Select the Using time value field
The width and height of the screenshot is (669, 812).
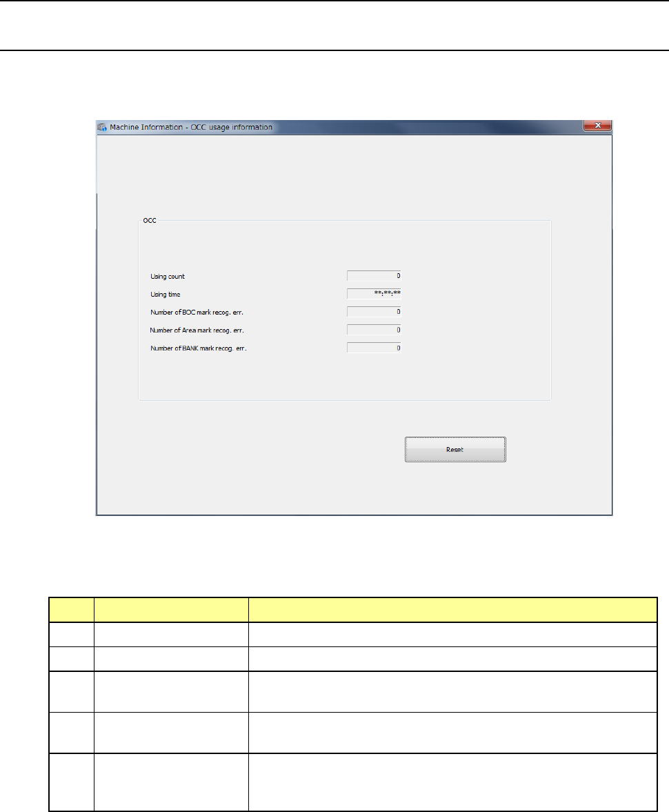374,294
